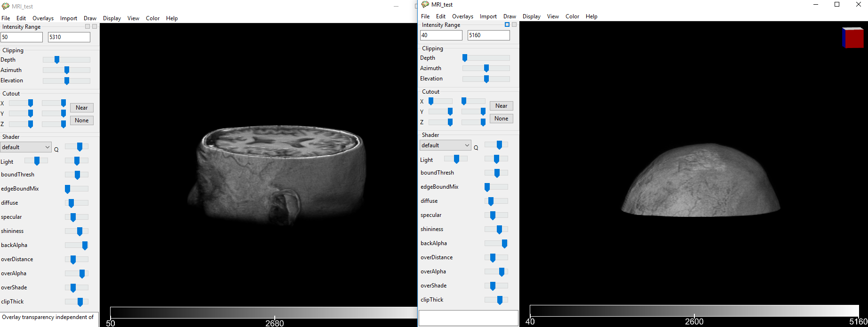The height and width of the screenshot is (327, 868).
Task: Open the Overlays menu in the left window
Action: point(43,18)
